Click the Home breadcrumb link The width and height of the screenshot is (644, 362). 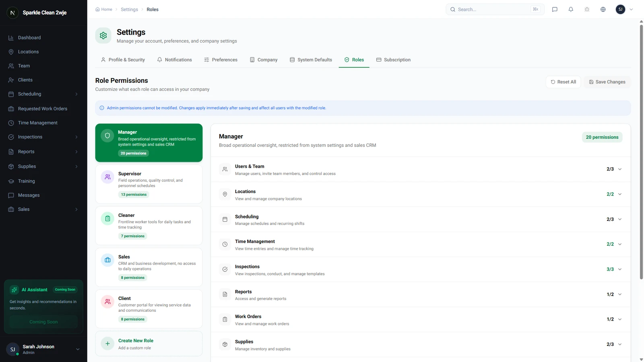tap(104, 9)
